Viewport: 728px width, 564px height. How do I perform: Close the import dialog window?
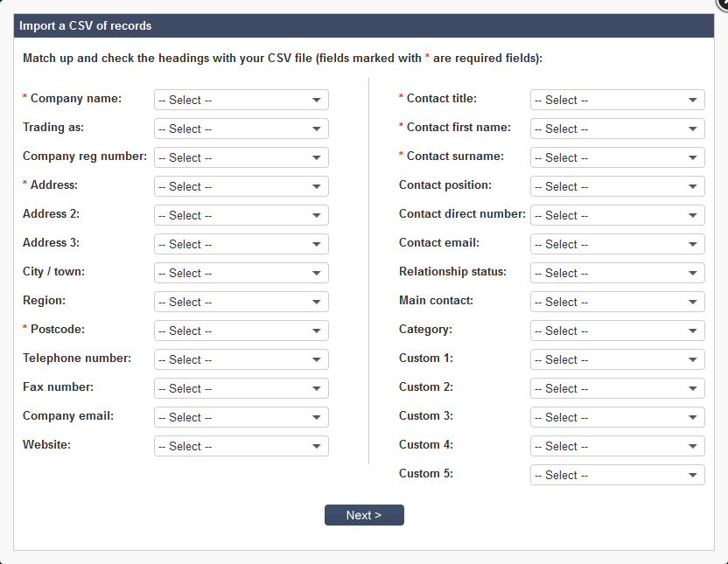723,3
